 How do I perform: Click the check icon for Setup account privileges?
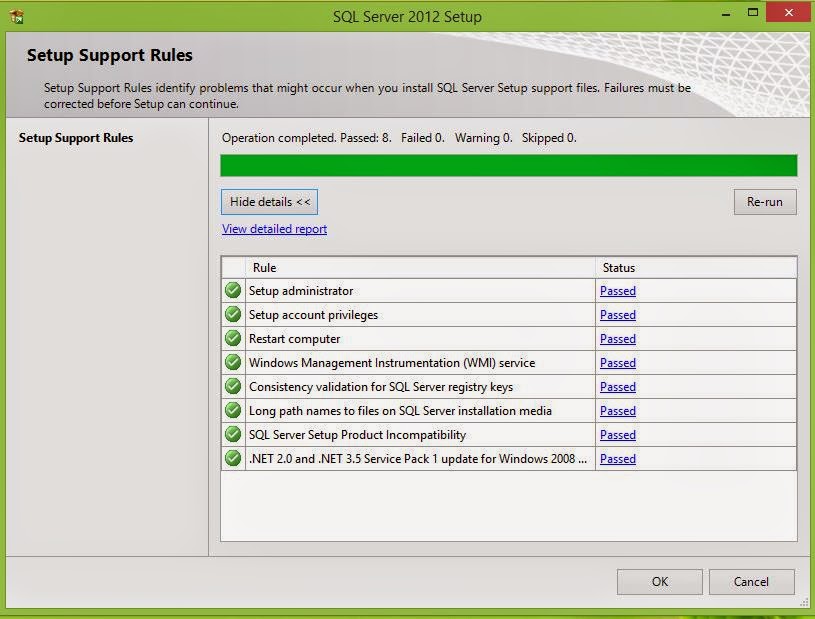point(233,314)
